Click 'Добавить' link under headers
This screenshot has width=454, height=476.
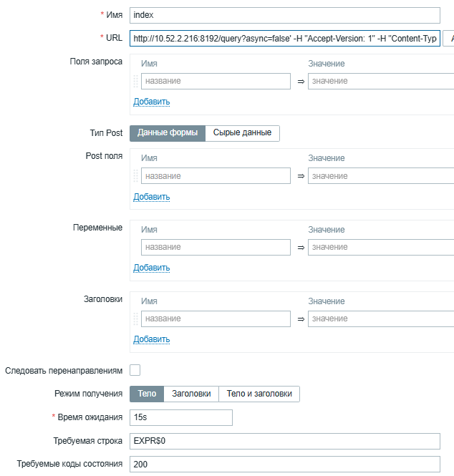click(x=152, y=339)
